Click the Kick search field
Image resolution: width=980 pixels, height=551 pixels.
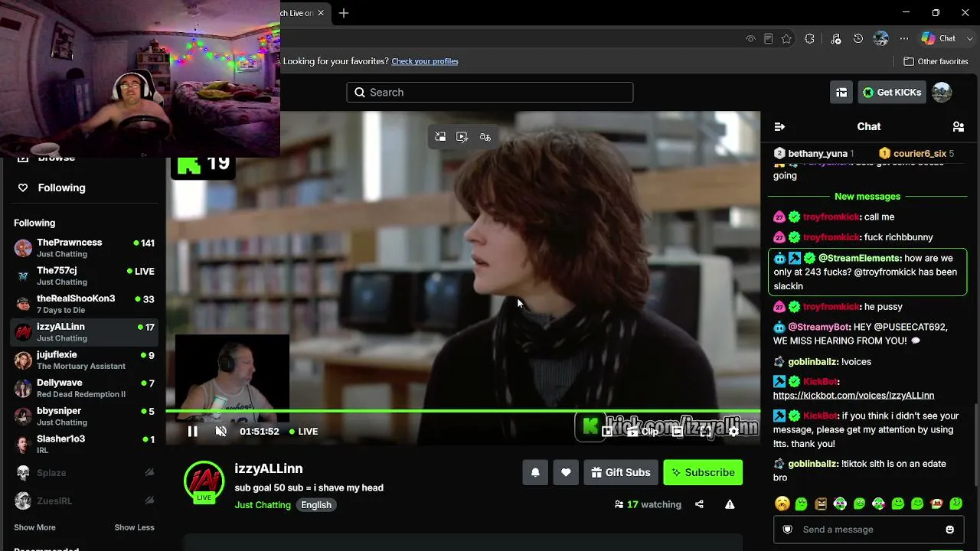point(490,93)
